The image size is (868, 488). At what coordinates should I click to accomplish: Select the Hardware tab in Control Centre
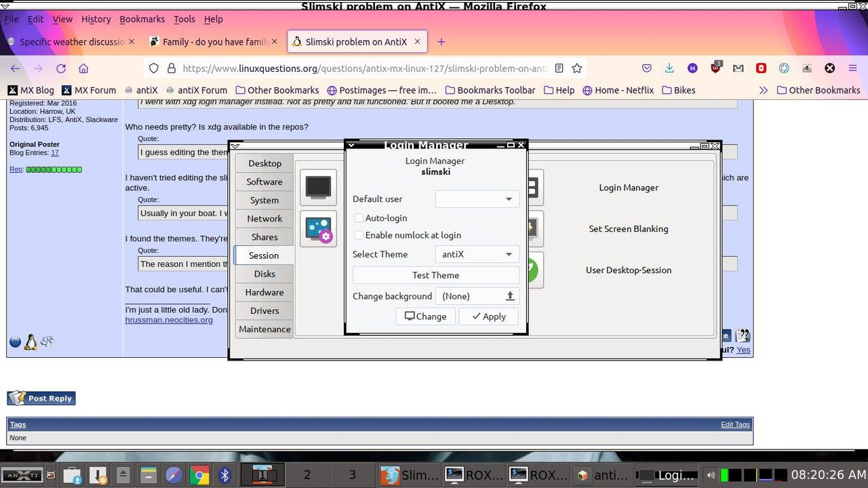pos(264,292)
